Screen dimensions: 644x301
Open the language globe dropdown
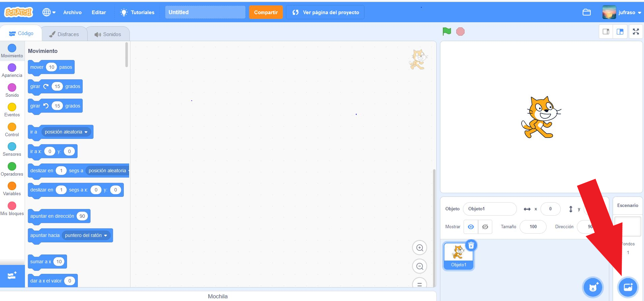click(49, 12)
